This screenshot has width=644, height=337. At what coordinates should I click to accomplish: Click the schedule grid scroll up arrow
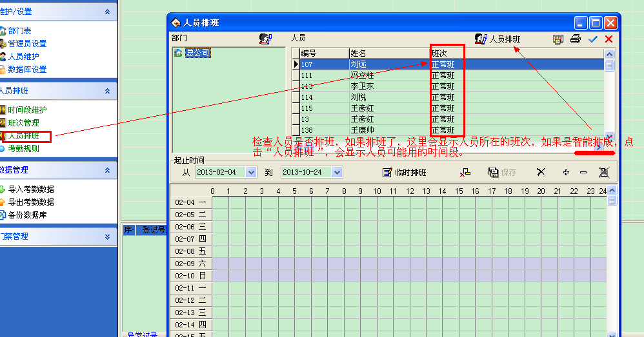tap(612, 190)
